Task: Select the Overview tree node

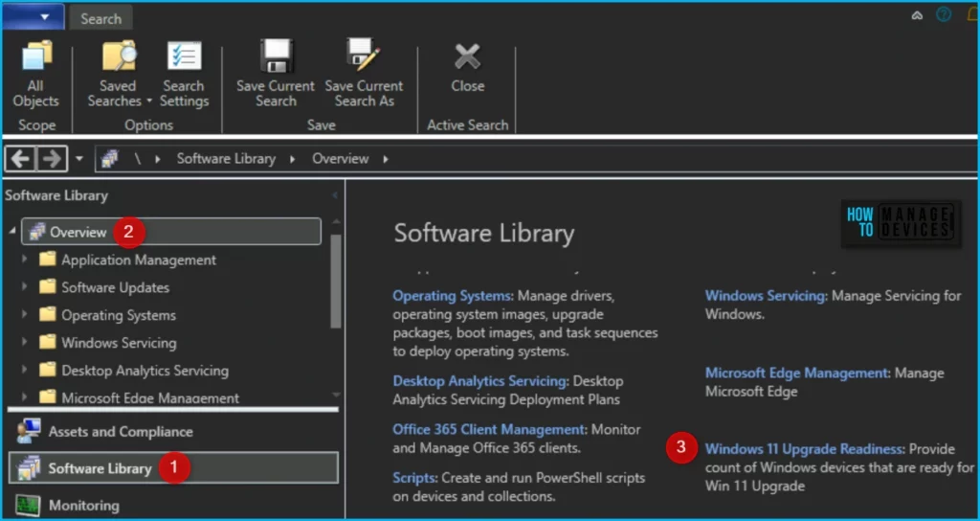Action: (x=171, y=232)
